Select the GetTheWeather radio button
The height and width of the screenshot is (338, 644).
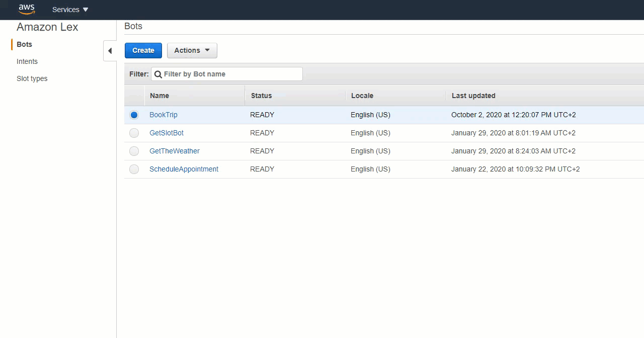click(x=134, y=151)
